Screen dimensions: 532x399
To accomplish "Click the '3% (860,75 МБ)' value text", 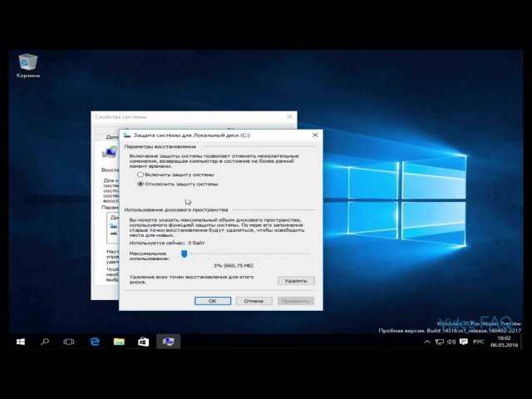I will click(x=233, y=265).
